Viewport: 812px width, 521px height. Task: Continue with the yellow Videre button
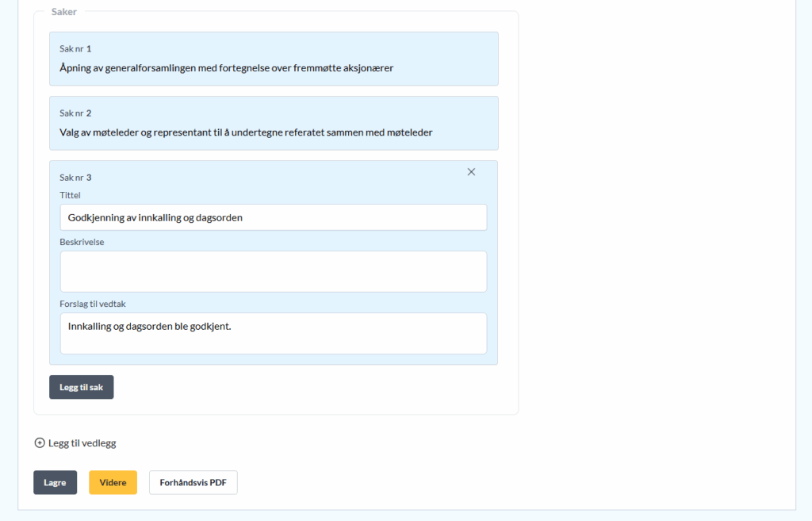(x=113, y=483)
